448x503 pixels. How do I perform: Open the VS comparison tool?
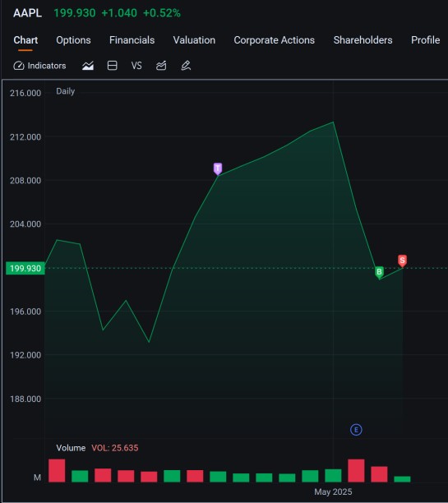click(136, 66)
